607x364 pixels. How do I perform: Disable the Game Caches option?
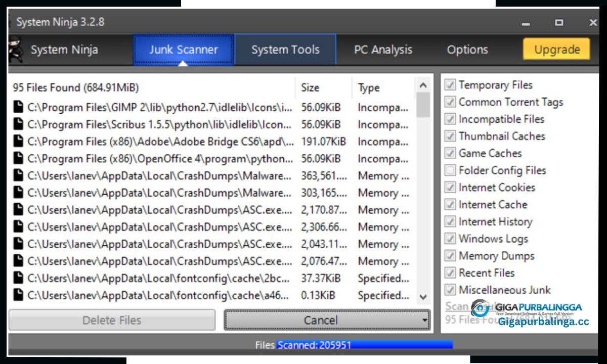pyautogui.click(x=450, y=153)
